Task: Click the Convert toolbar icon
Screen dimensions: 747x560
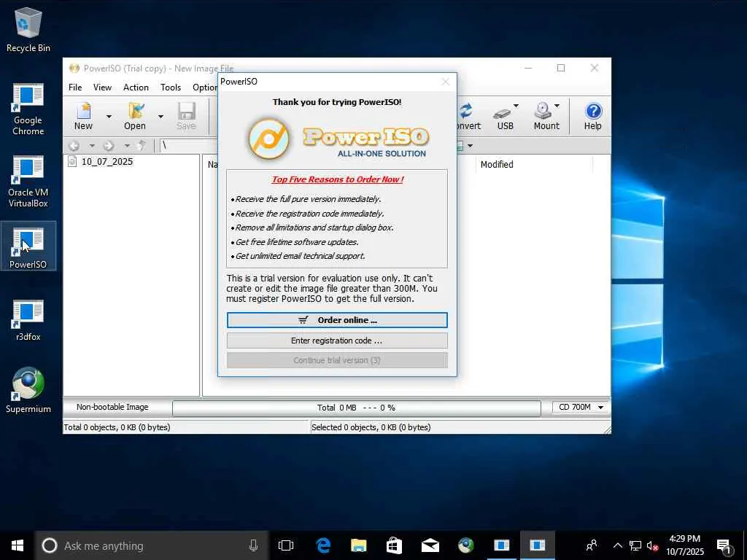Action: pyautogui.click(x=468, y=116)
